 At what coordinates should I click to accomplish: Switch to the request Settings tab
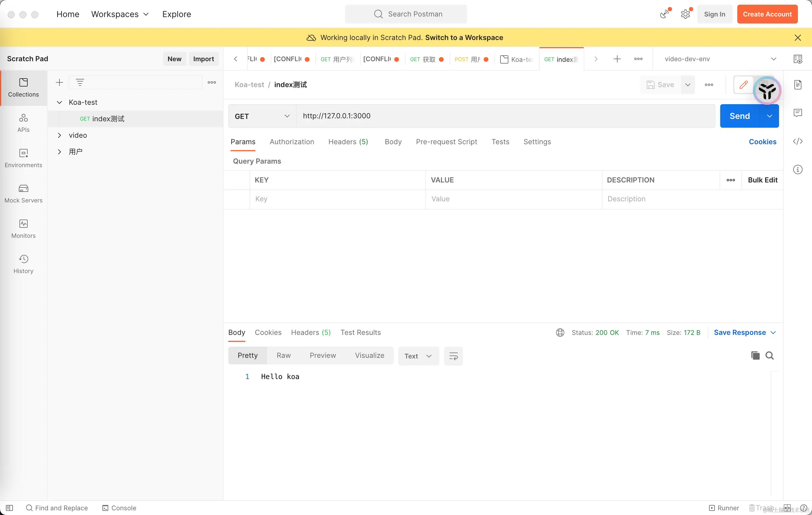tap(537, 142)
